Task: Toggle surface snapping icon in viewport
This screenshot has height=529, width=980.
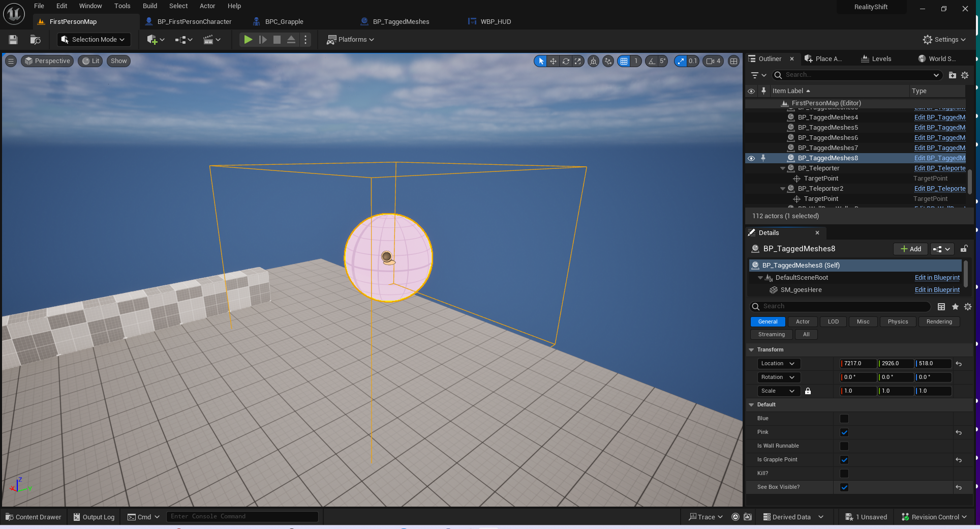Action: point(608,61)
